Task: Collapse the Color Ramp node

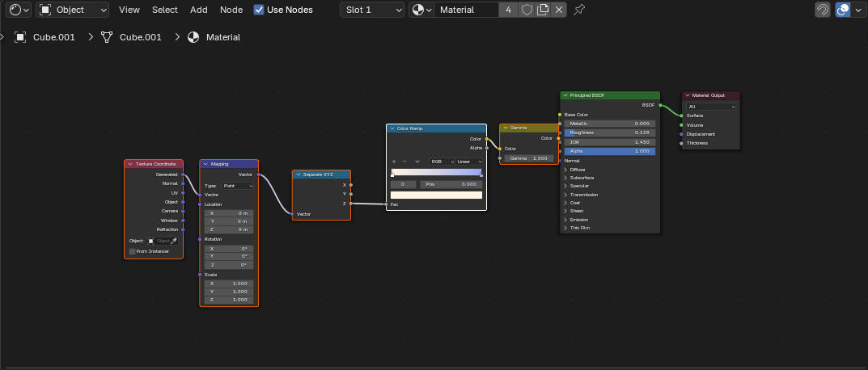Action: pyautogui.click(x=392, y=128)
